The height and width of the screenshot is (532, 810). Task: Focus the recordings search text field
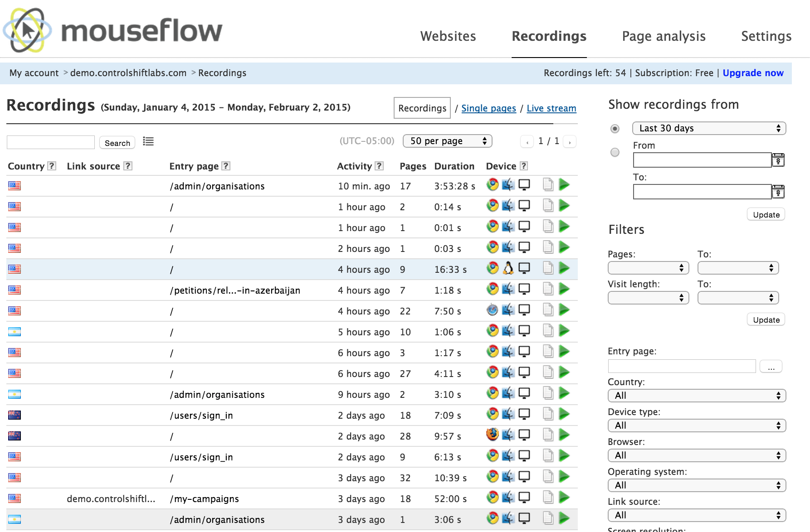click(x=51, y=142)
